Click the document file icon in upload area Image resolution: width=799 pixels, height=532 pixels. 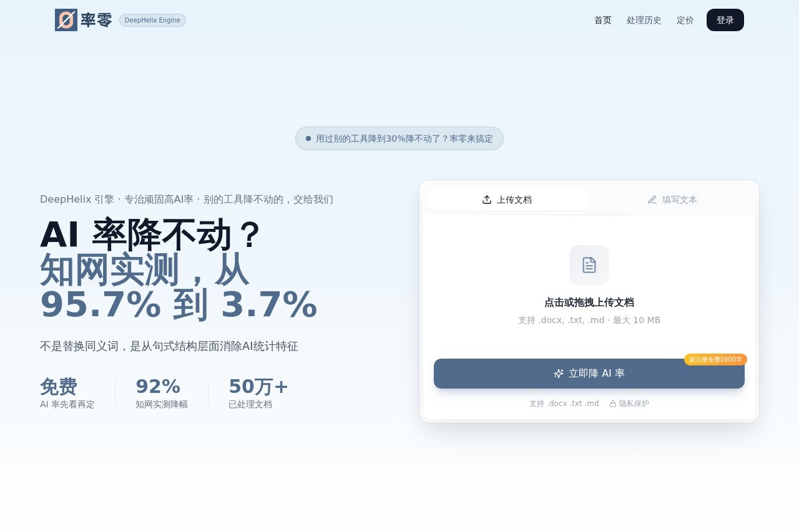[x=589, y=265]
